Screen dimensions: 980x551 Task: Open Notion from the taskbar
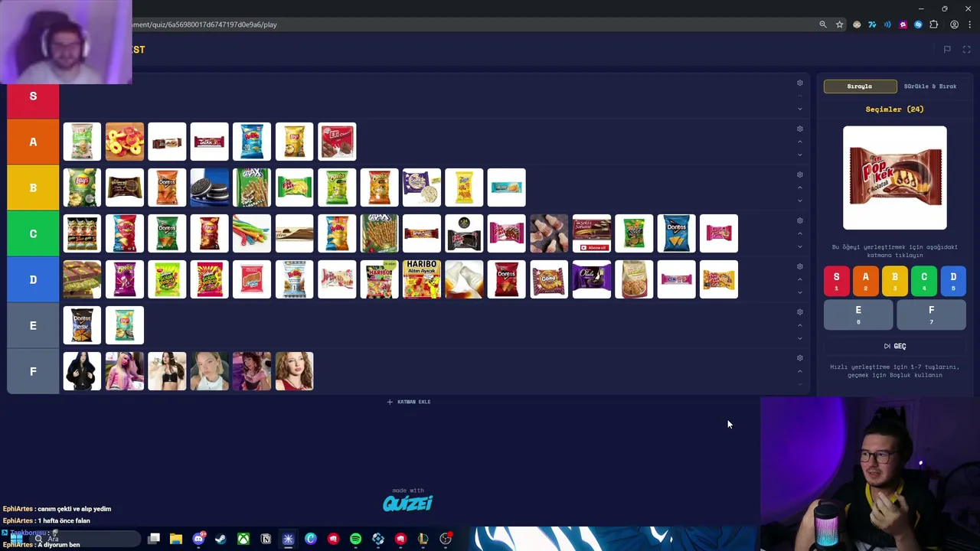(266, 539)
